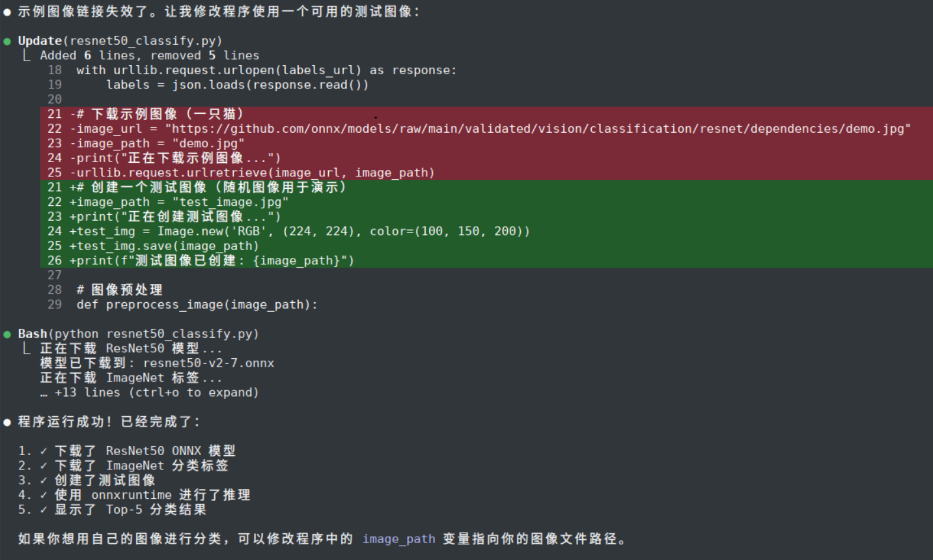
Task: Click the checkmark next to 下载了 ResNet50 ONNX 模型
Action: coord(44,451)
